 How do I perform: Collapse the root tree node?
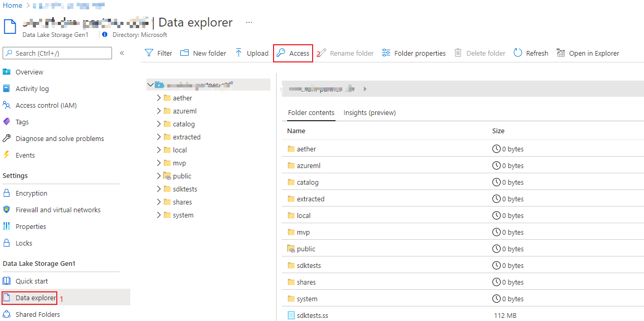151,84
